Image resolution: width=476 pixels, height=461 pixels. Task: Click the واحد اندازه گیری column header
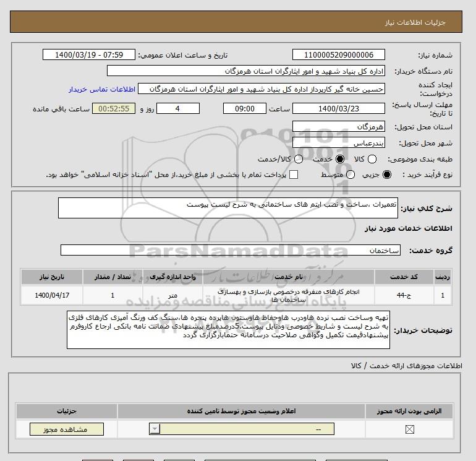click(172, 277)
